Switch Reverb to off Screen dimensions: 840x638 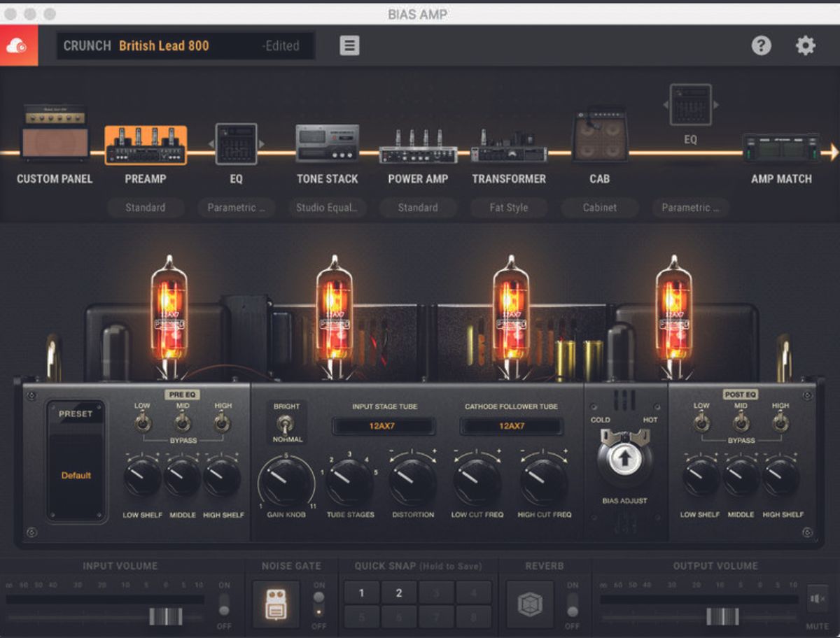[x=574, y=613]
